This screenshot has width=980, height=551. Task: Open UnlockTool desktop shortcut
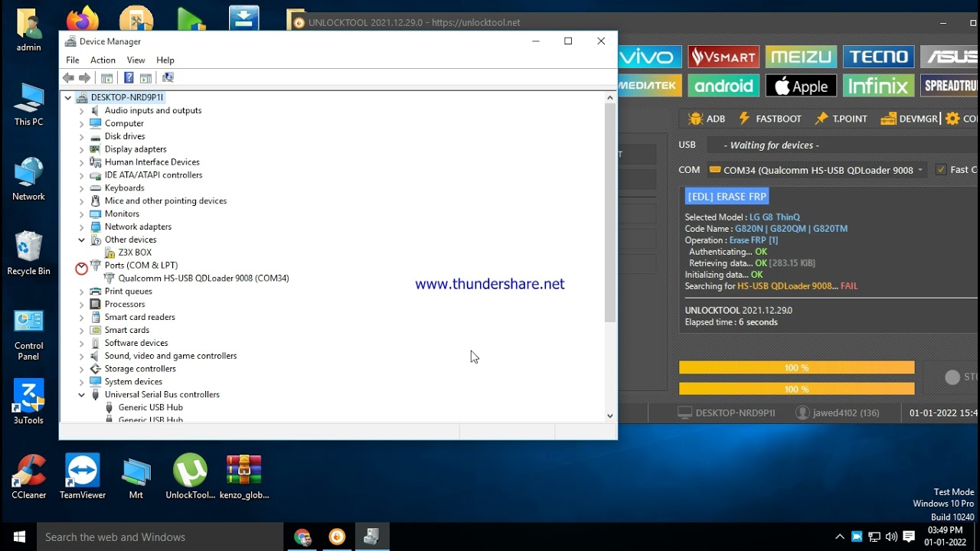(x=190, y=477)
